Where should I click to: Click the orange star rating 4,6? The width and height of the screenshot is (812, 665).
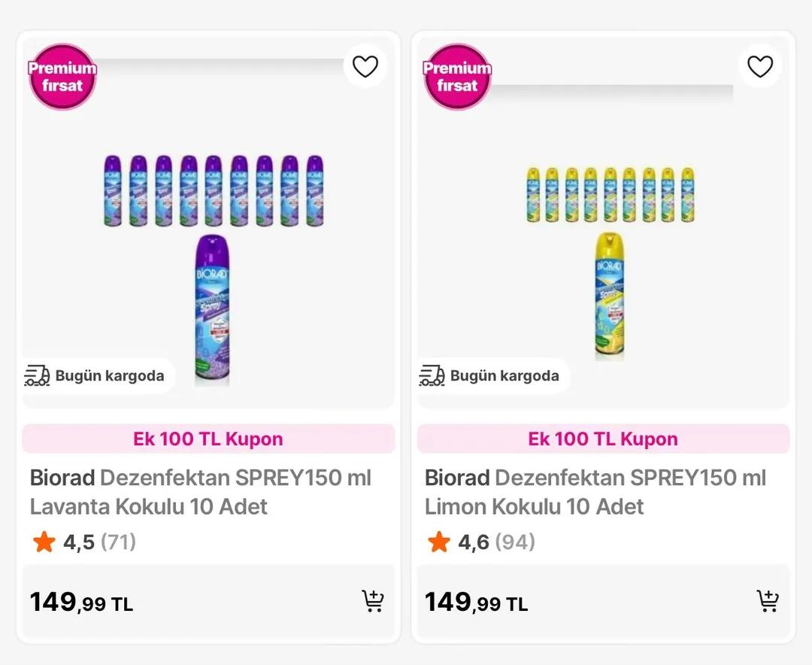pos(438,542)
